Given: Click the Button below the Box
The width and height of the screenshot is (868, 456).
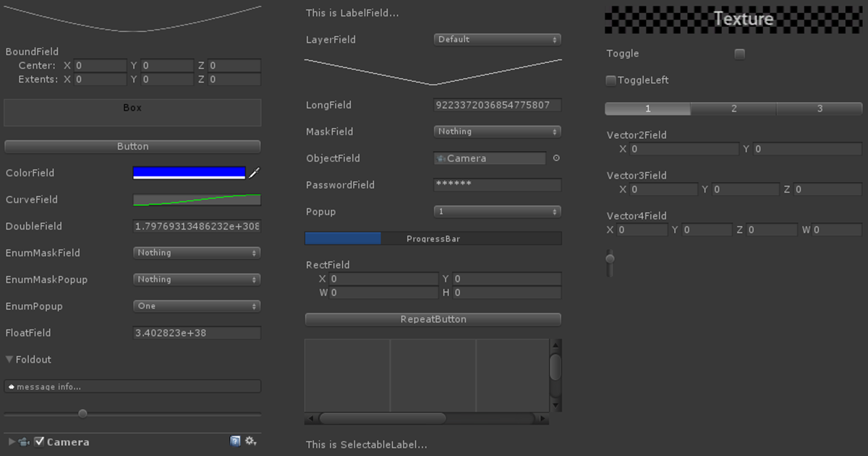Looking at the screenshot, I should 132,146.
